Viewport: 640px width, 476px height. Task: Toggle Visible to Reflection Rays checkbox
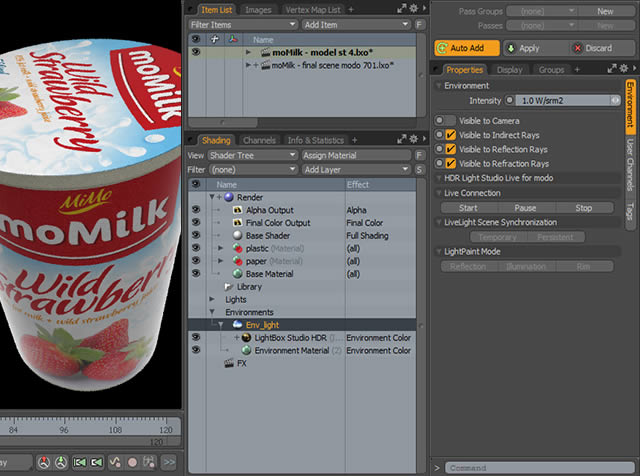450,149
